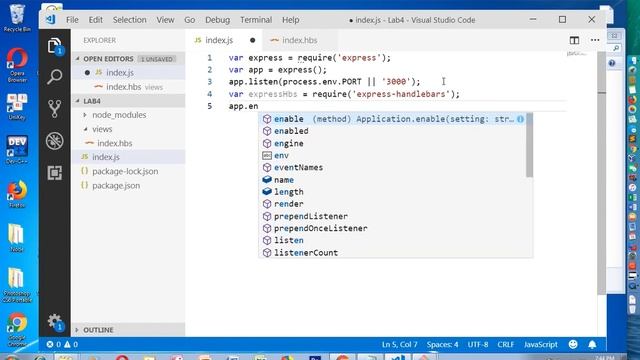This screenshot has height=360, width=640.
Task: Choose the engine suggestion
Action: [393, 143]
